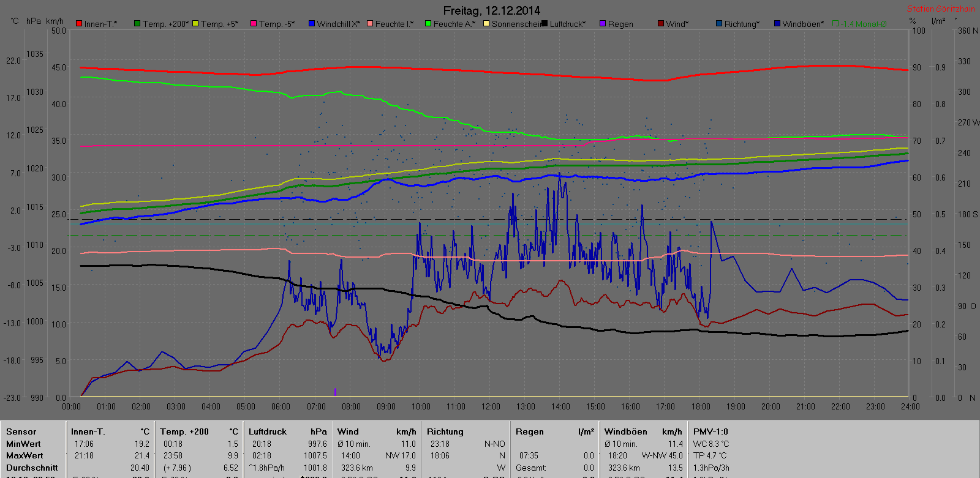The height and width of the screenshot is (478, 980).
Task: Click the 06:00 time axis label
Action: point(281,406)
